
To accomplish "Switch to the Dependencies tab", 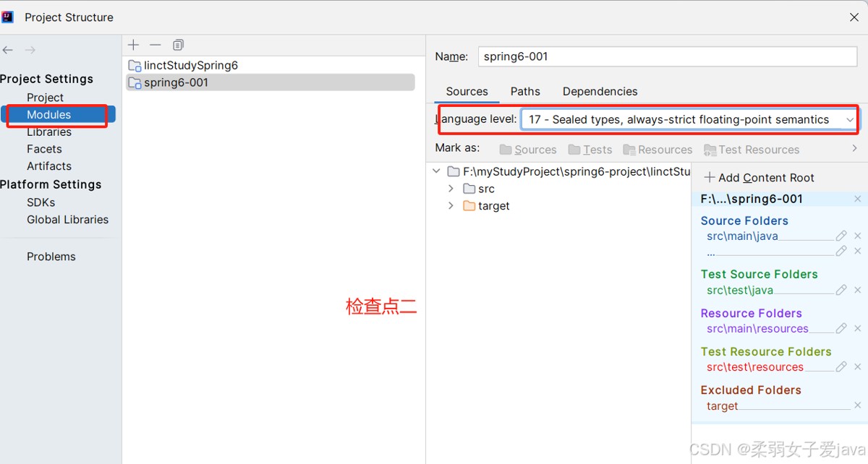I will tap(600, 92).
